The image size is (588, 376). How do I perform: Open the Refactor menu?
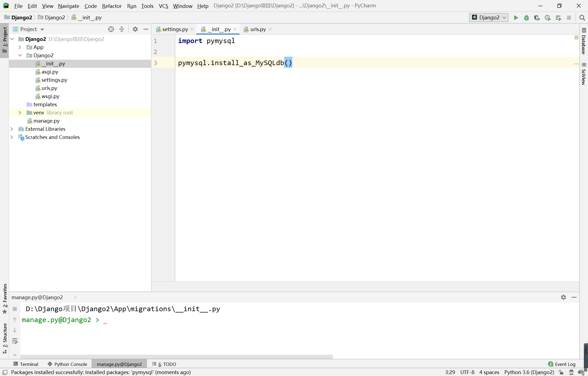(x=112, y=6)
